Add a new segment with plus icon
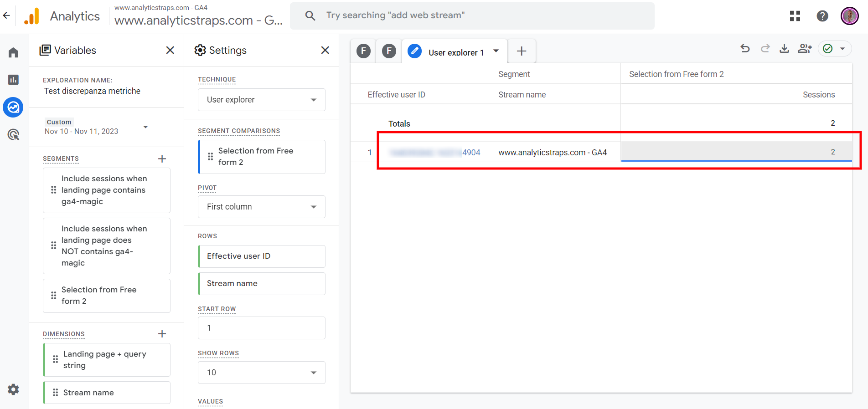 coord(162,158)
